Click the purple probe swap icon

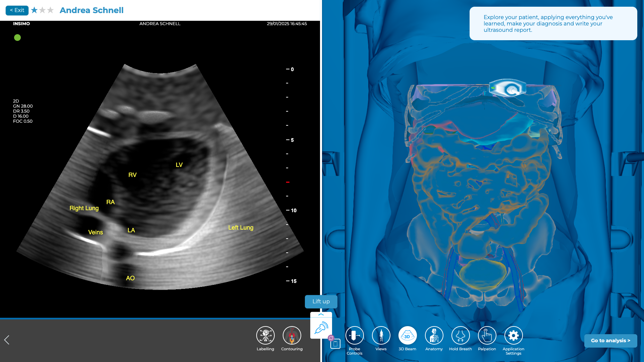point(331,338)
